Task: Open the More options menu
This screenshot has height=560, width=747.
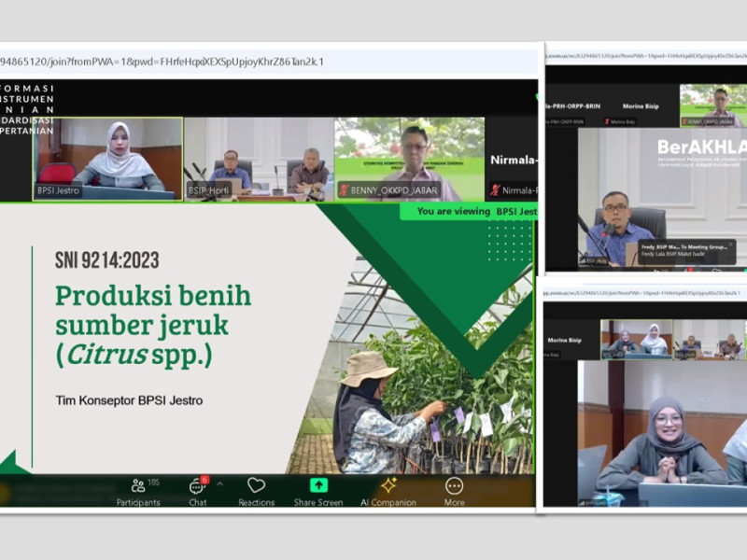Action: tap(454, 491)
